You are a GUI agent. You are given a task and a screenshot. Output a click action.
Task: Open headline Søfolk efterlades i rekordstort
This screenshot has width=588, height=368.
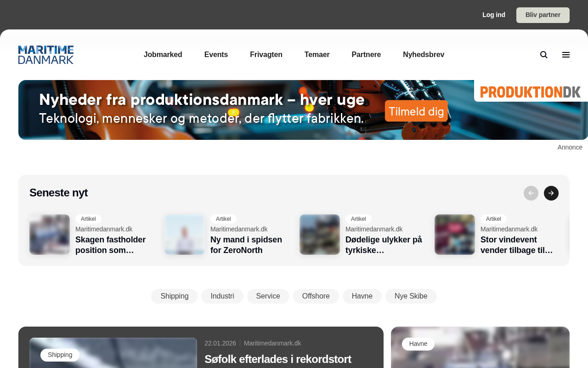[278, 359]
